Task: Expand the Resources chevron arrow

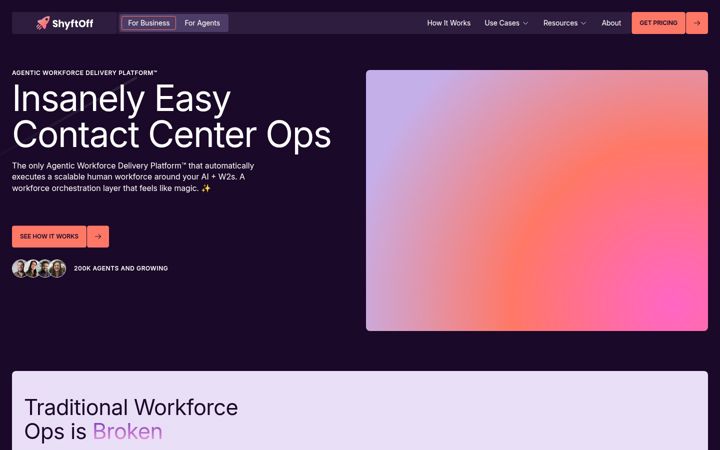Action: (583, 23)
